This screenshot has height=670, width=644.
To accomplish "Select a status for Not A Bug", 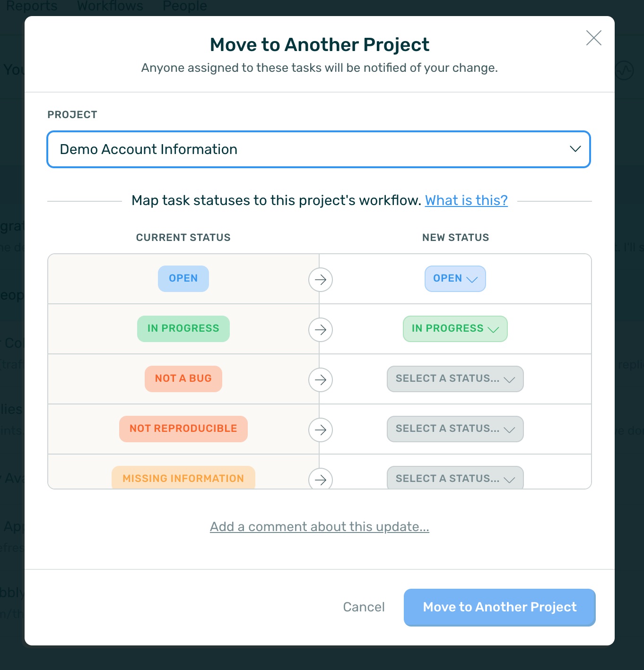I will pos(455,379).
